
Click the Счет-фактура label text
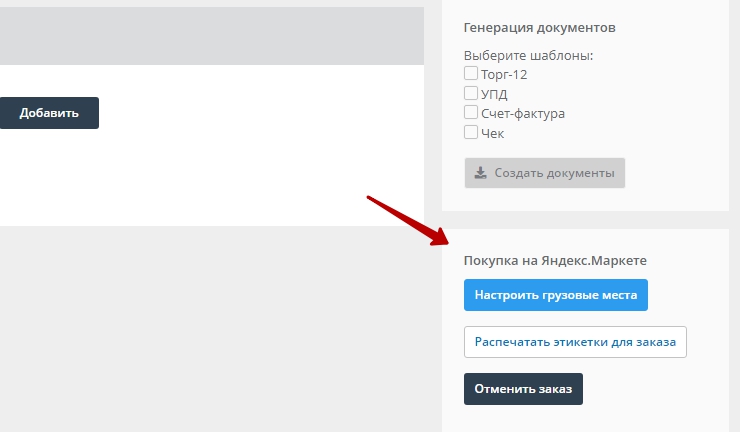(x=522, y=114)
